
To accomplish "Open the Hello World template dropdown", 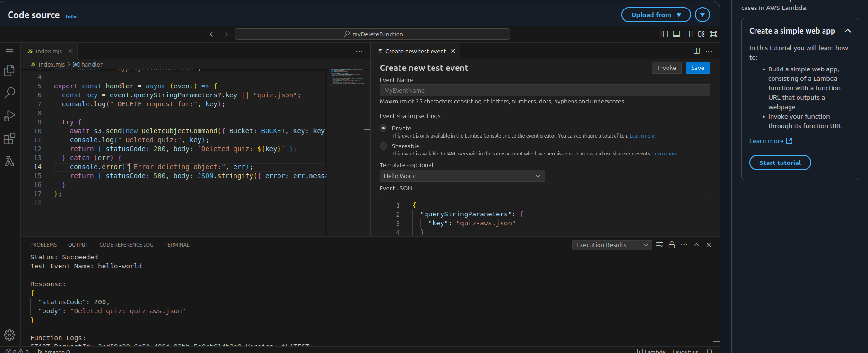I will (462, 176).
